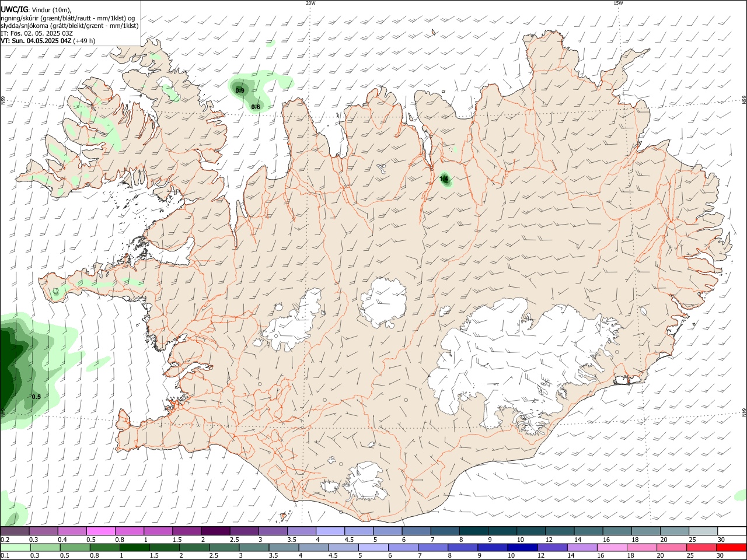Click the IT: Fös. 02. 05. 2025 03Z line
Screen dimensions: 747x560
[37, 33]
